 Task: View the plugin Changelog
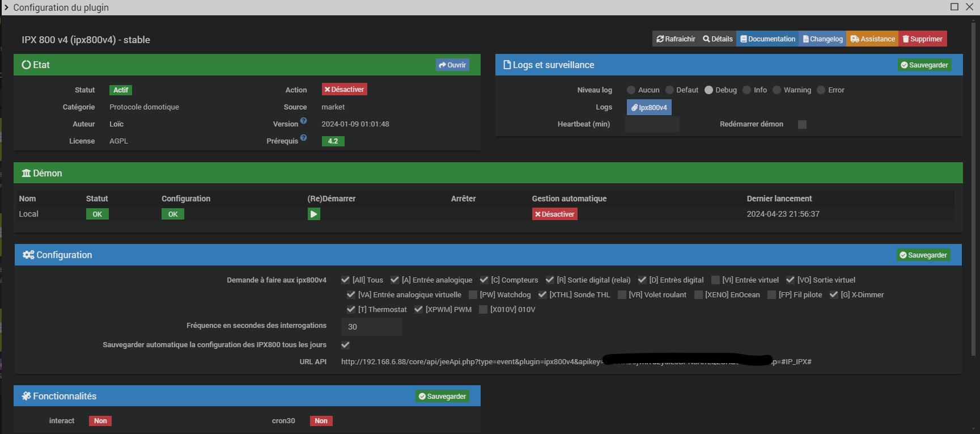coord(822,39)
